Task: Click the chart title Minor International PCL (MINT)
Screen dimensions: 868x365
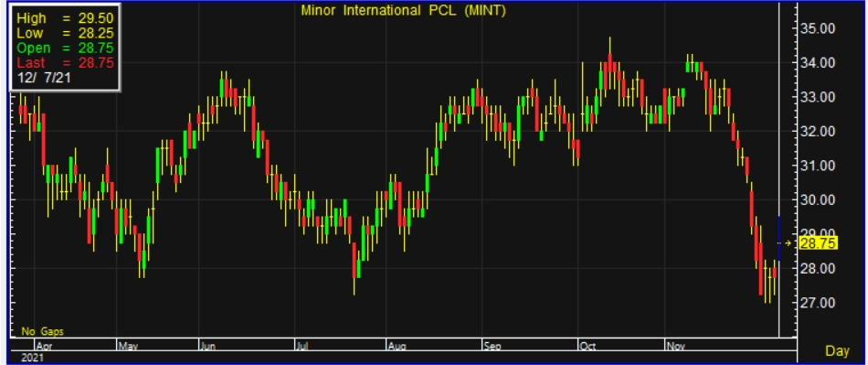Action: pos(403,10)
